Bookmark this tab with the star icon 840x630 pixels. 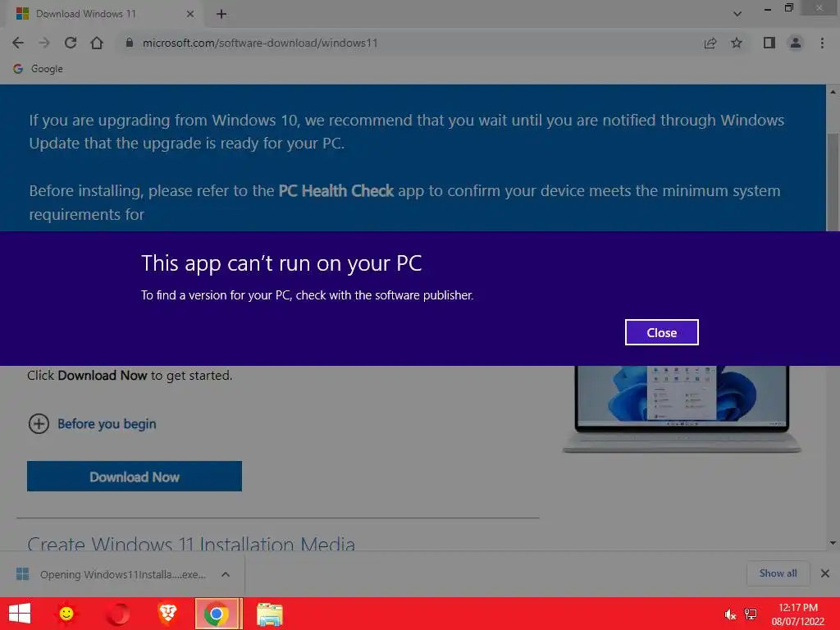pos(737,43)
